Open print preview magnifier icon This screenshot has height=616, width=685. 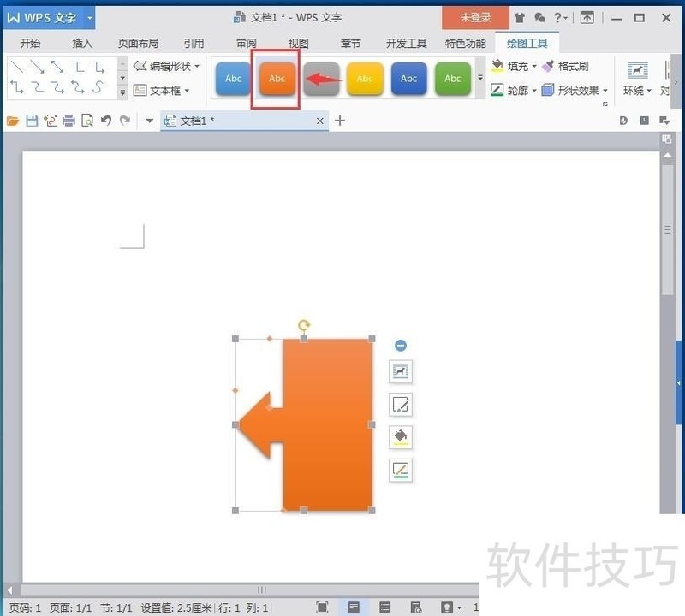(87, 121)
